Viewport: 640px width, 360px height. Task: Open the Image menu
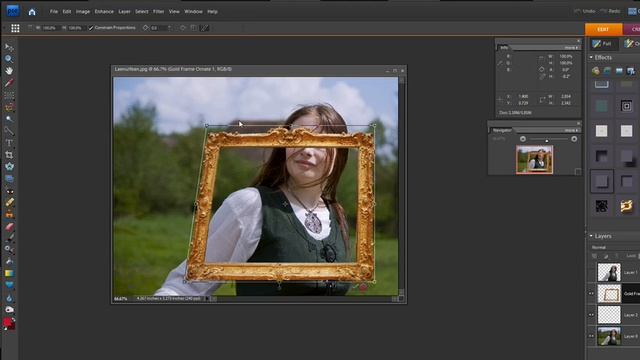(83, 12)
